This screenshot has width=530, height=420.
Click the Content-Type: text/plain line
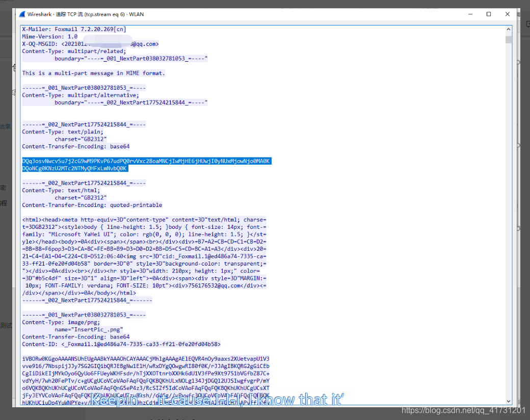tap(63, 132)
